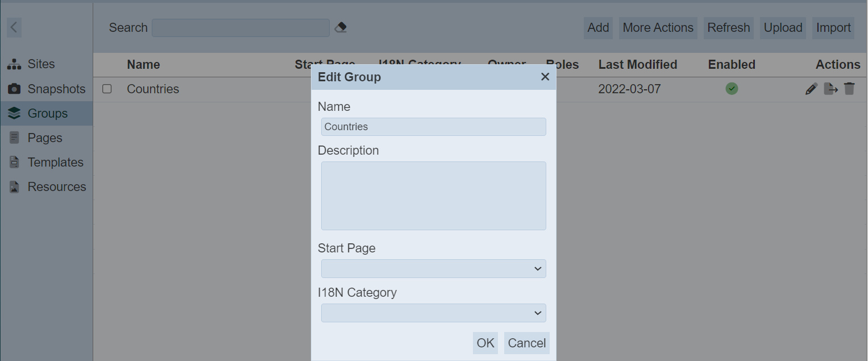Image resolution: width=868 pixels, height=361 pixels.
Task: Close the Edit Group dialog
Action: 545,77
